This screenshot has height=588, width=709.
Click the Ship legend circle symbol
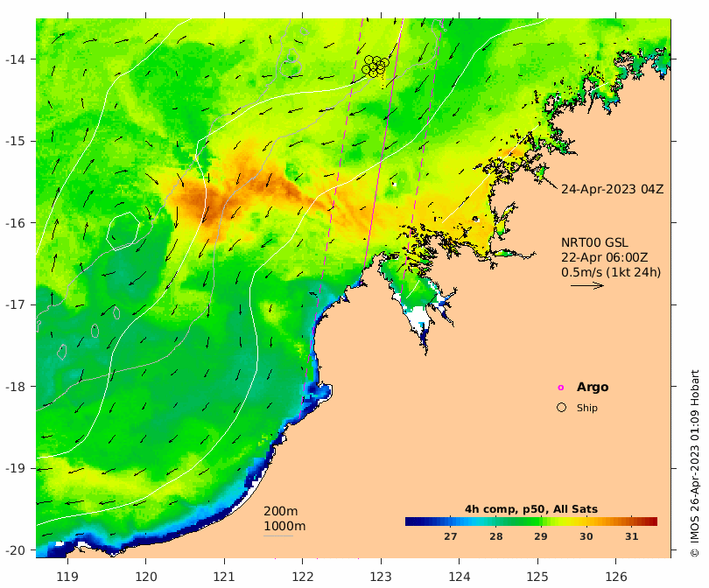pos(562,408)
